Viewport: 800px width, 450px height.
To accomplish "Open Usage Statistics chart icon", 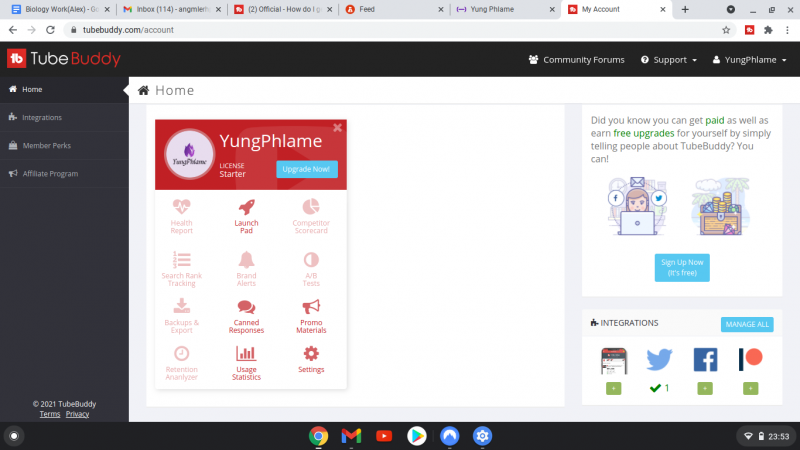I will [246, 353].
